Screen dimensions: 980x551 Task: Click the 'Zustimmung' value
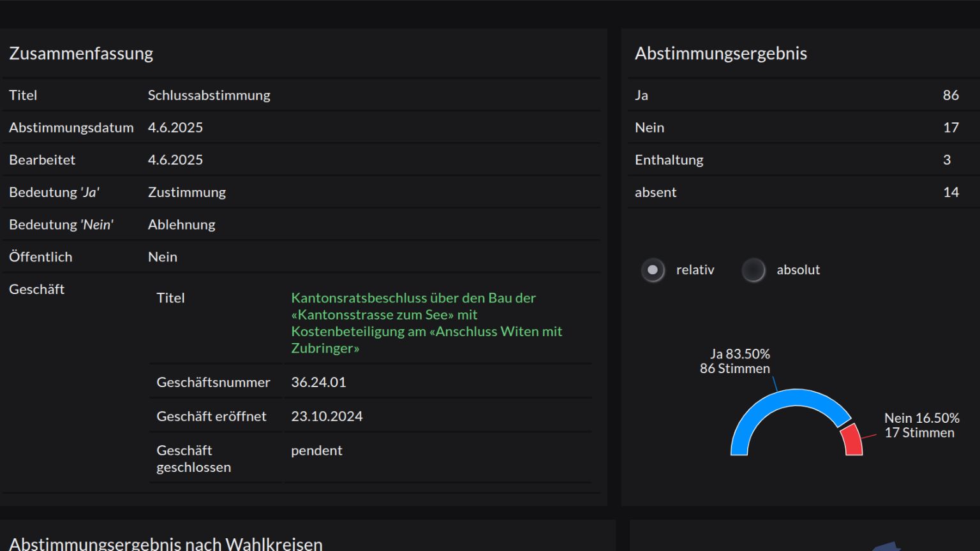[x=187, y=193]
